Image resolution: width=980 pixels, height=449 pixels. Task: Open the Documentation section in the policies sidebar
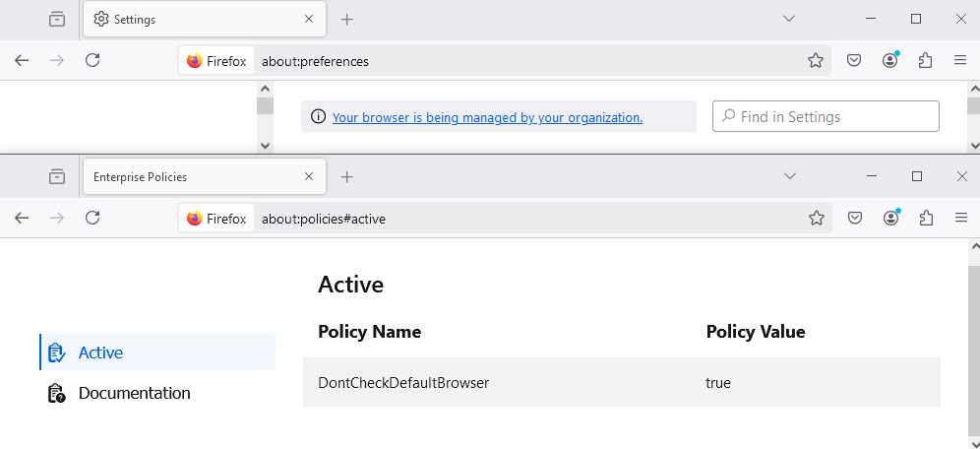pyautogui.click(x=134, y=393)
